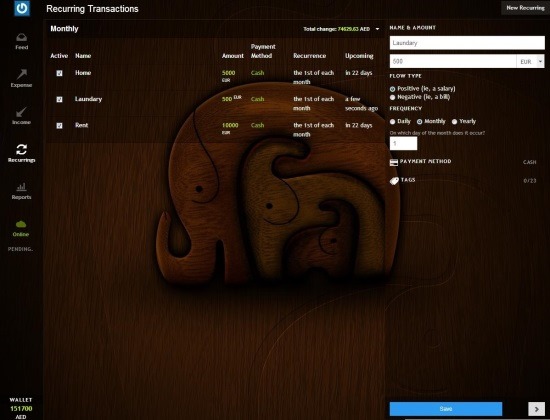Open the Expense arrow icon

(x=21, y=74)
